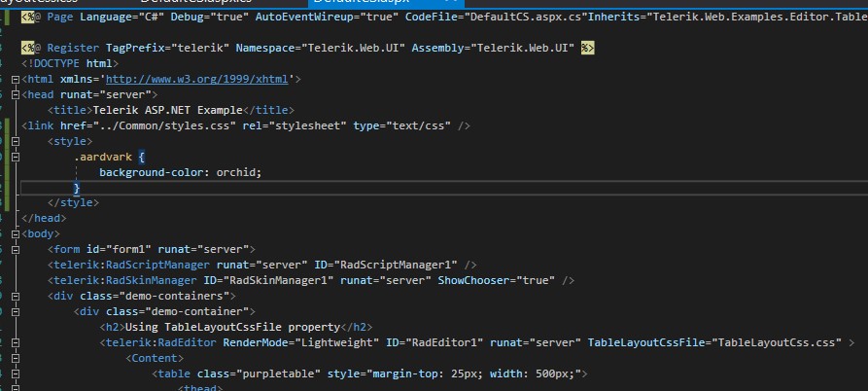Viewport: 868px width, 391px height.
Task: Click the CodeFile="DefaultCS.aspx.cs" attribute
Action: [x=497, y=18]
